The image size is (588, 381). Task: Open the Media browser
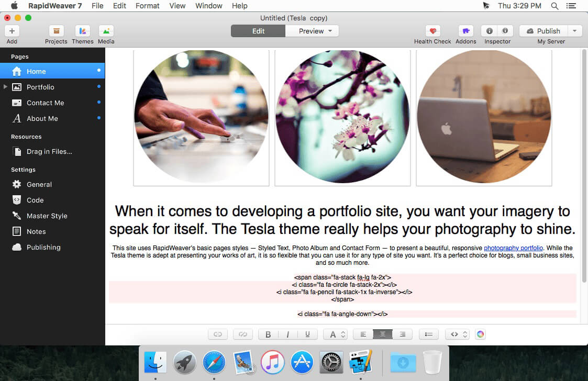point(106,31)
